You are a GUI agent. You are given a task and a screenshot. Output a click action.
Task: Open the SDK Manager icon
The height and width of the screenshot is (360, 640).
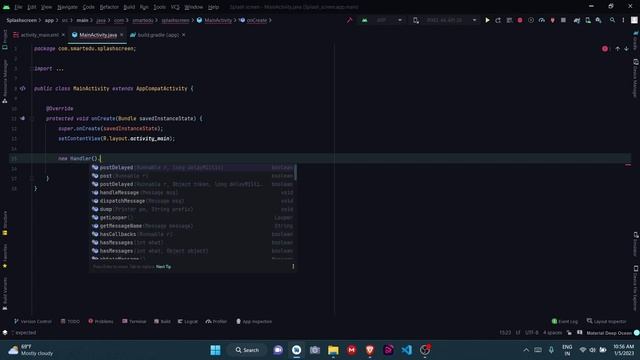click(598, 20)
